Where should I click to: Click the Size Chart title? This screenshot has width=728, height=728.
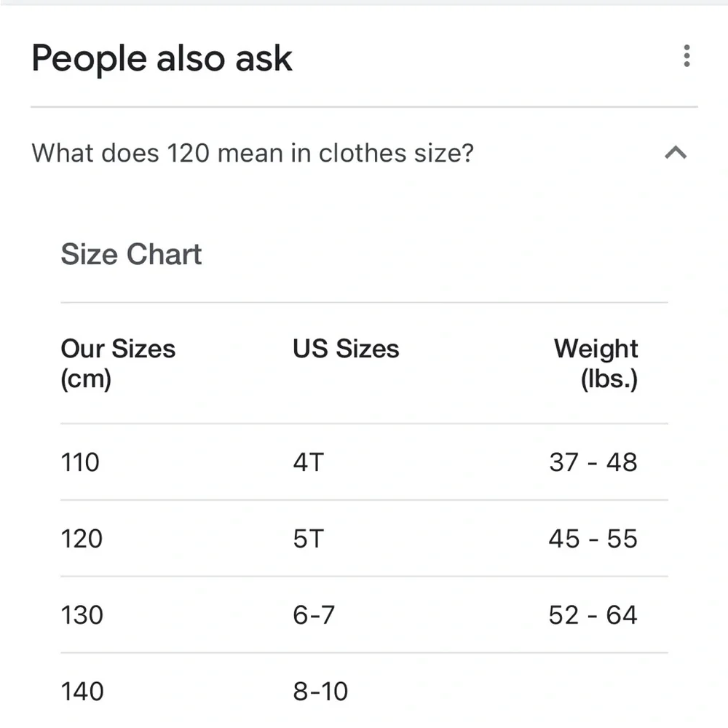[x=131, y=254]
